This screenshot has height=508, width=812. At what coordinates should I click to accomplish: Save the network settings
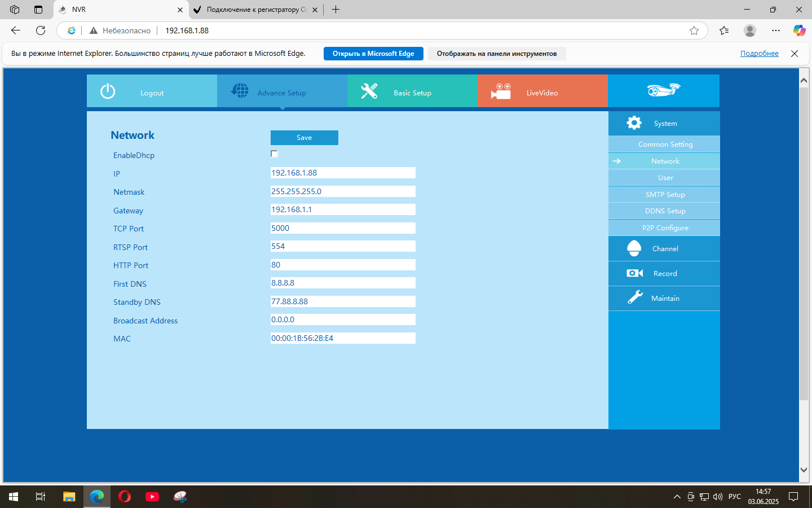coord(304,138)
